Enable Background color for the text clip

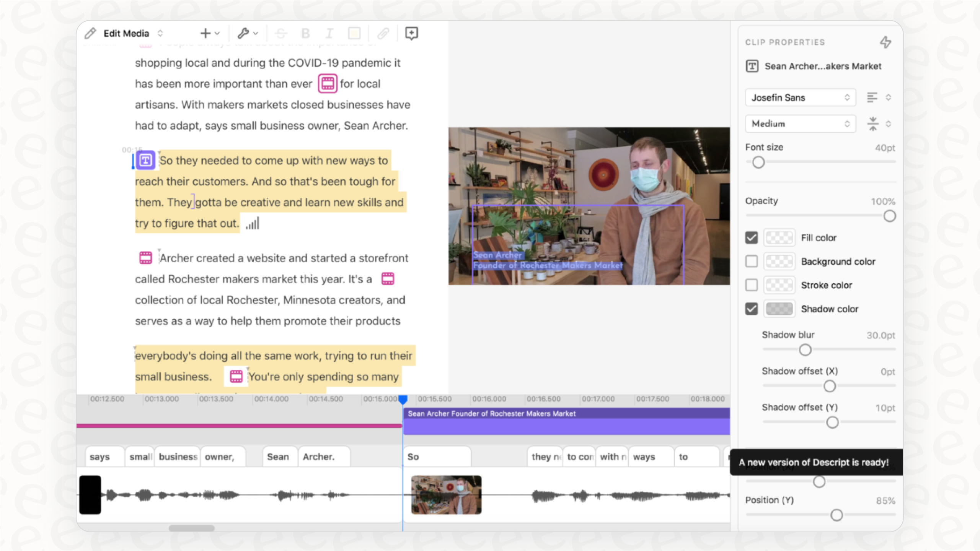[x=751, y=261]
